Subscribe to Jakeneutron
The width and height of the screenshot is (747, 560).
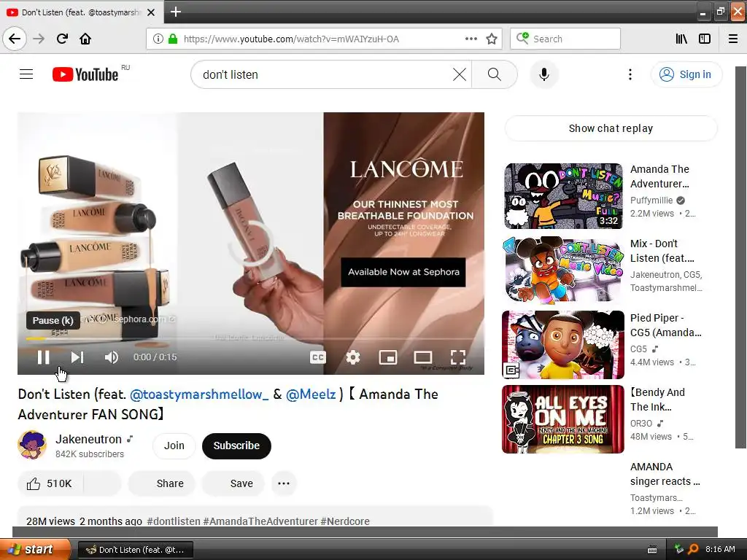[236, 446]
